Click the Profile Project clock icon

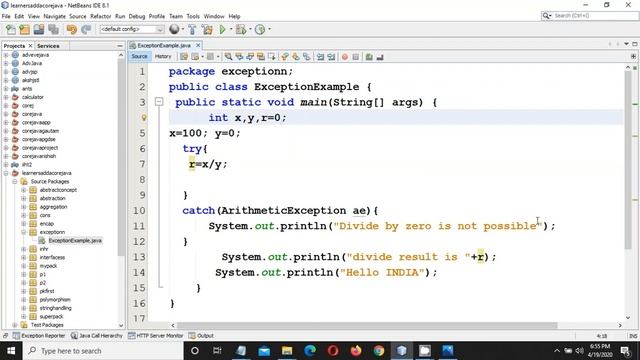tap(260, 29)
